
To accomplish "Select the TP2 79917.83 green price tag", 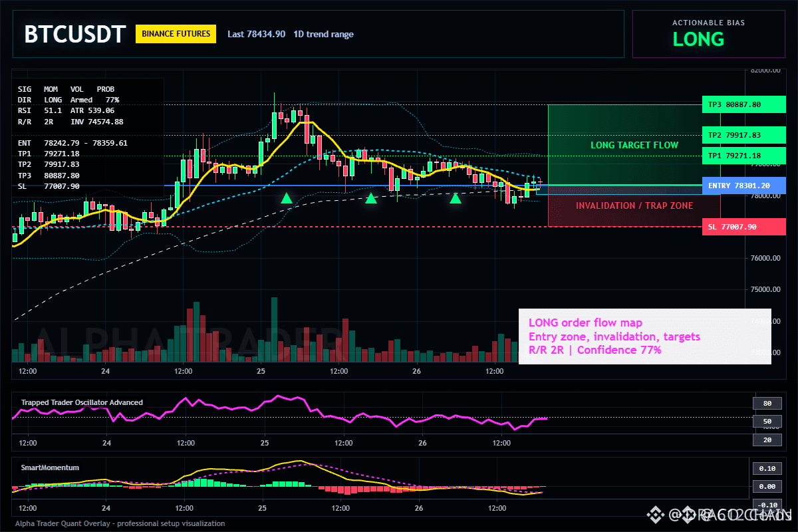I will pos(743,135).
